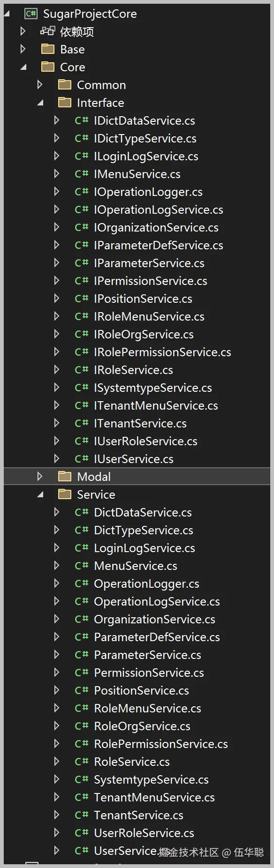The height and width of the screenshot is (868, 274).
Task: Select IOperationLogger.cs in the tree
Action: click(x=148, y=192)
